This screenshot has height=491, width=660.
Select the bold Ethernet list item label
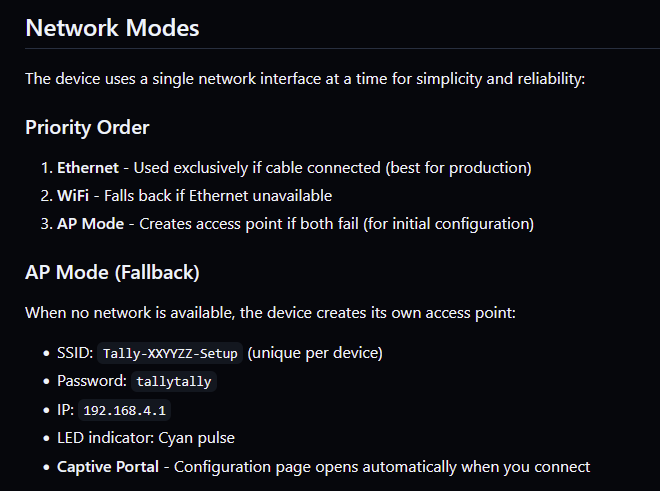pos(88,168)
